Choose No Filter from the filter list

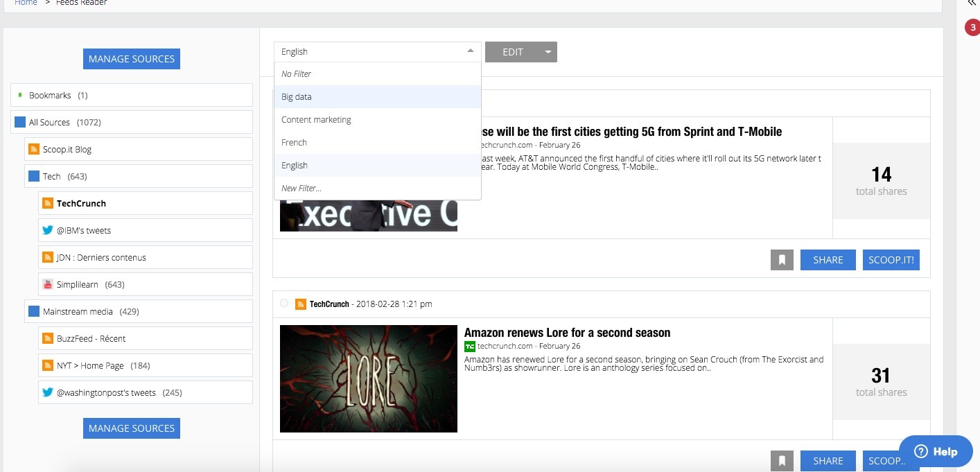(x=378, y=73)
